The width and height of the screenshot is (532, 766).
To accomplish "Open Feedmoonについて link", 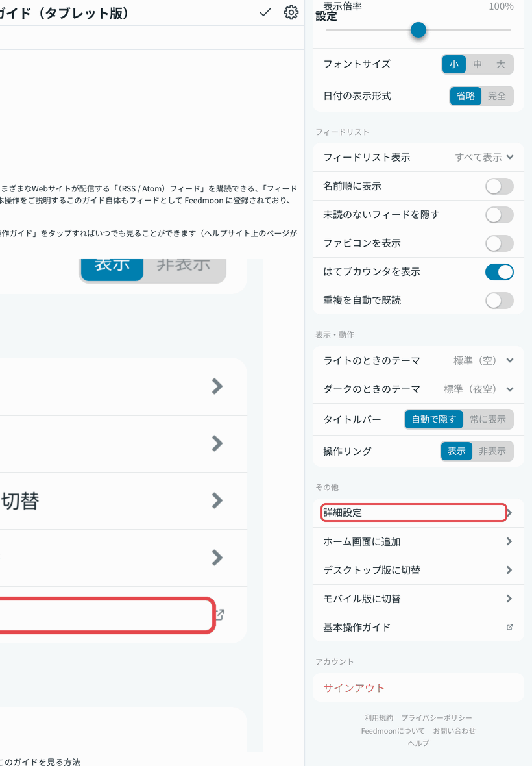I will click(x=393, y=731).
